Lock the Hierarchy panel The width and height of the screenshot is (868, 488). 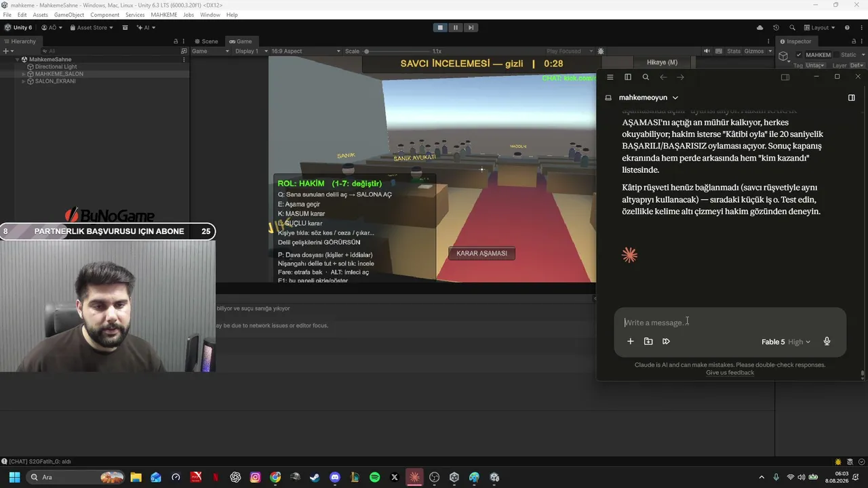176,41
